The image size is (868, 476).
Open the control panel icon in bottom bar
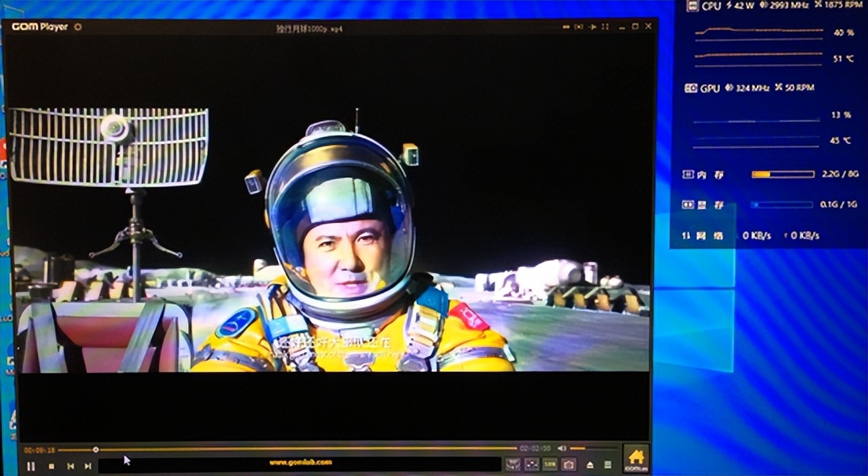click(513, 464)
